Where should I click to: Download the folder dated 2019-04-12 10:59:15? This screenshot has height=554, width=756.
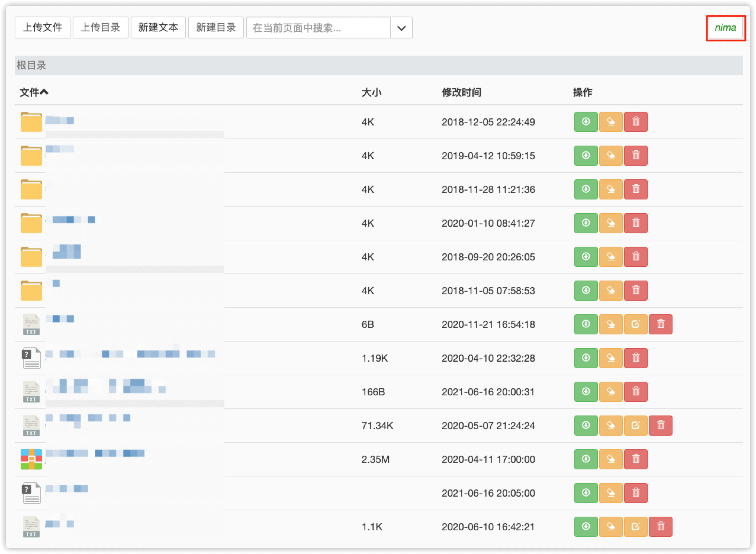586,156
